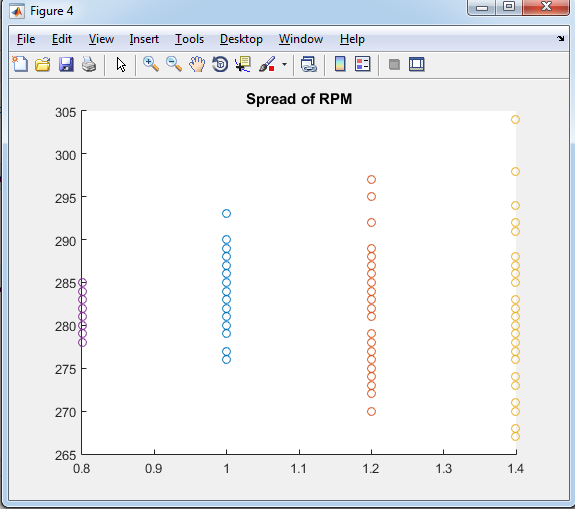
Task: Minimize the Figure 4 window
Action: click(482, 8)
